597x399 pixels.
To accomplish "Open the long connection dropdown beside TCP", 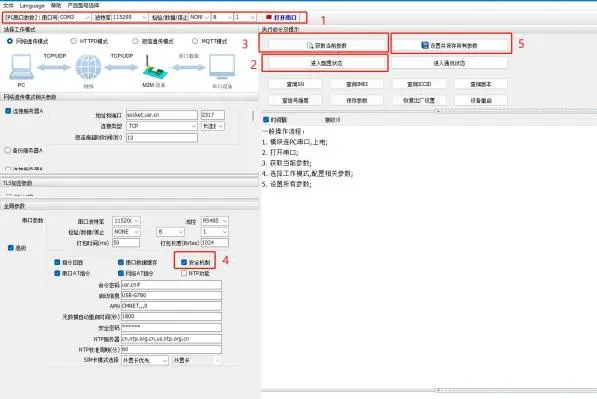I will (212, 126).
